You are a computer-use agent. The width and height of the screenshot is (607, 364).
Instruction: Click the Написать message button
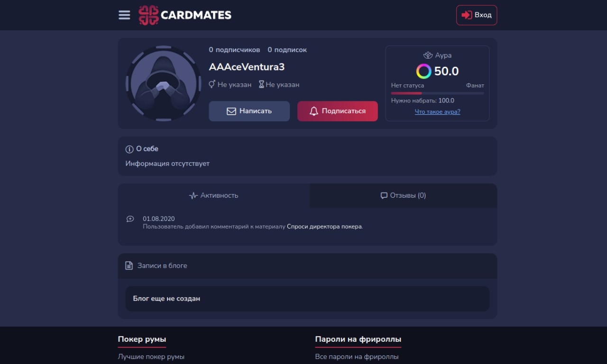click(x=249, y=111)
